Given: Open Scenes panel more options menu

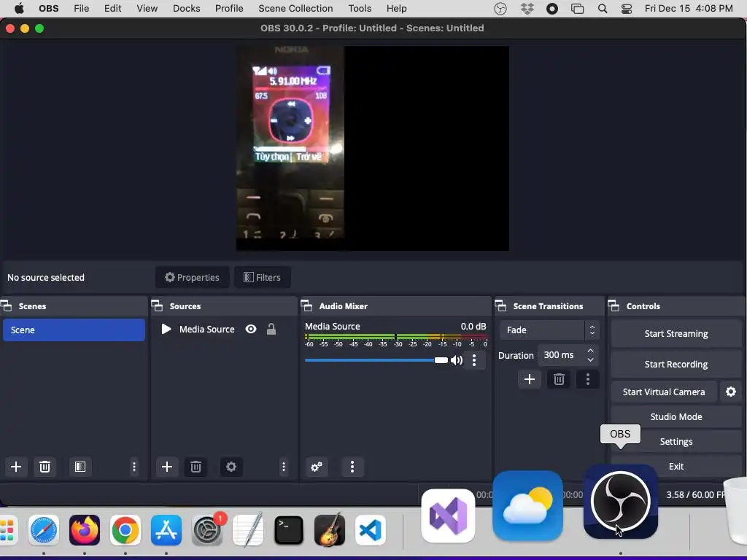Looking at the screenshot, I should point(134,467).
